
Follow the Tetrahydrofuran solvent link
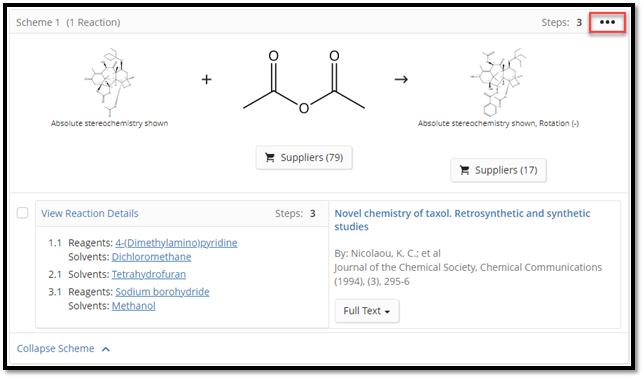click(x=149, y=274)
